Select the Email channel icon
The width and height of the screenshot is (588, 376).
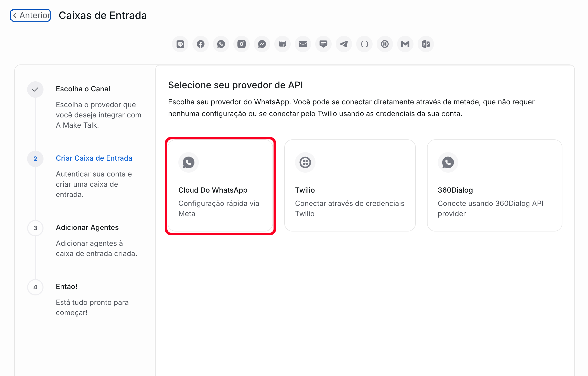[303, 44]
